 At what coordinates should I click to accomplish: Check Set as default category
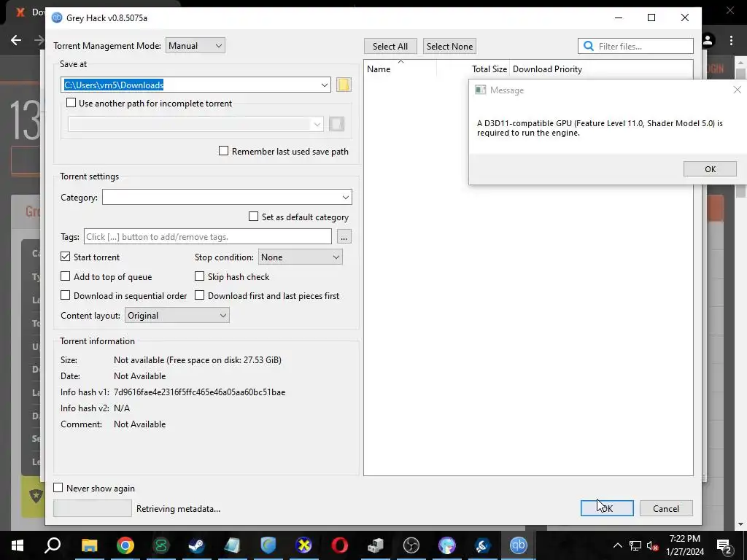pos(253,217)
